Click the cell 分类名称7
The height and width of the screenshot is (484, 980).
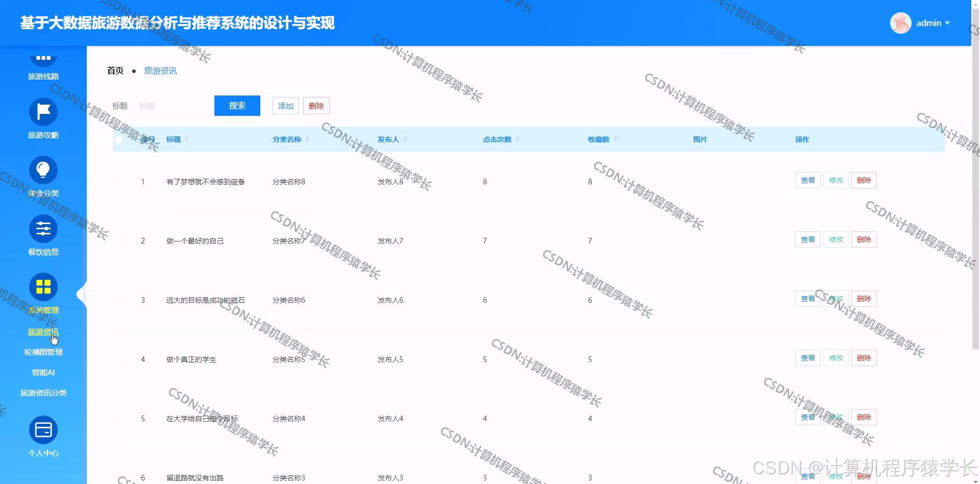[289, 241]
